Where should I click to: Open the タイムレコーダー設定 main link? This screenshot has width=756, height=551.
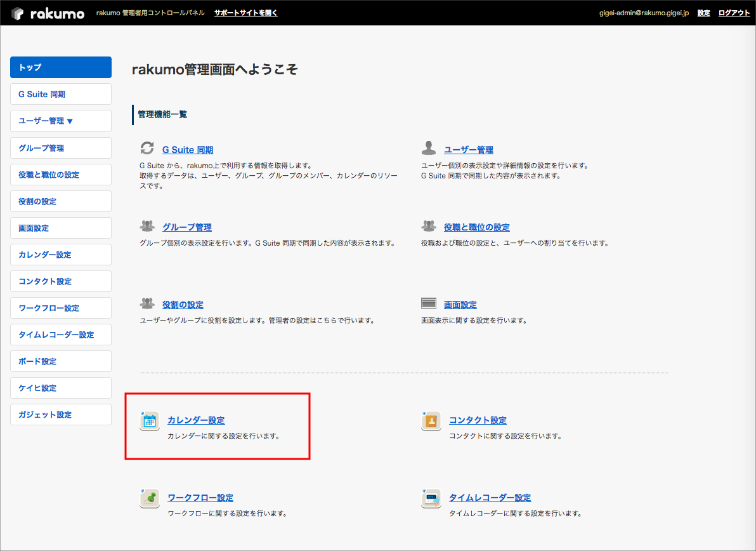click(490, 498)
